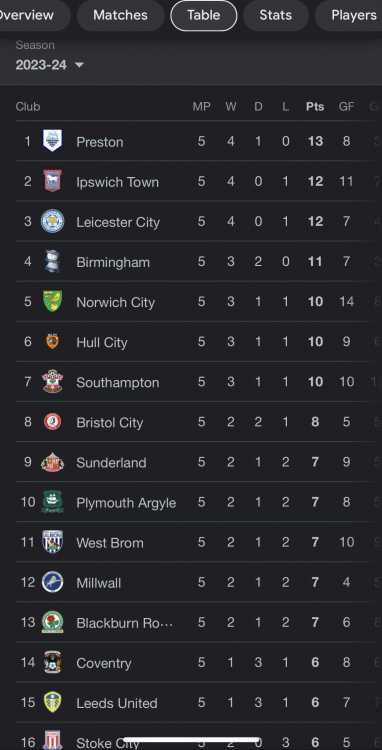382x750 pixels.
Task: Tap the Pts column header
Action: coord(315,106)
